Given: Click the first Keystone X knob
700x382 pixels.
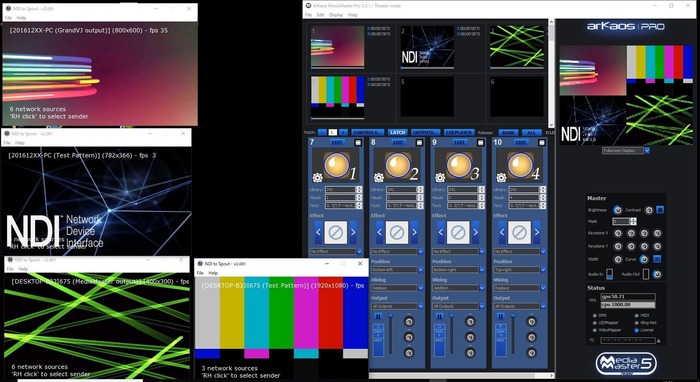Looking at the screenshot, I should click(x=618, y=233).
